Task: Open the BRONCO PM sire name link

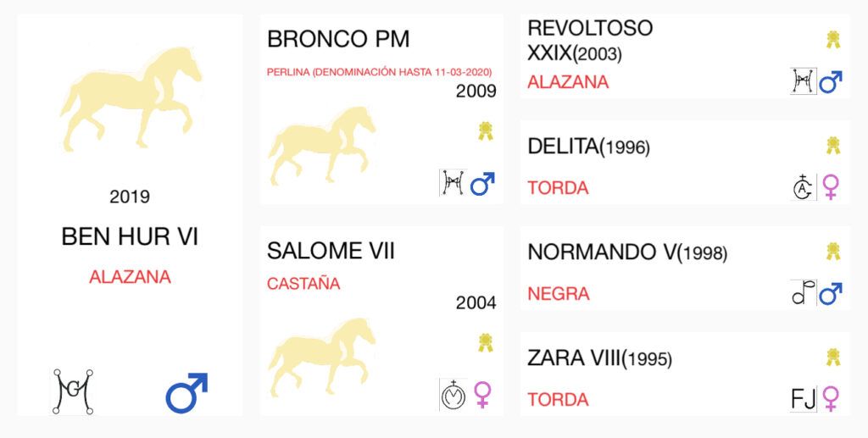Action: click(338, 39)
